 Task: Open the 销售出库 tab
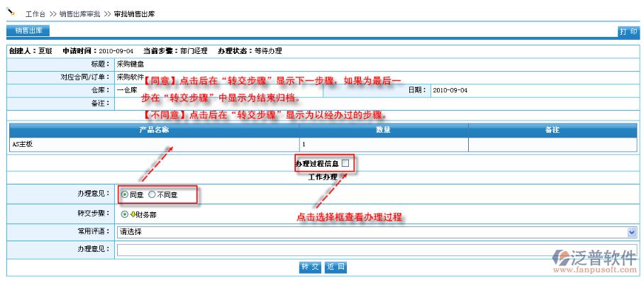pos(28,31)
